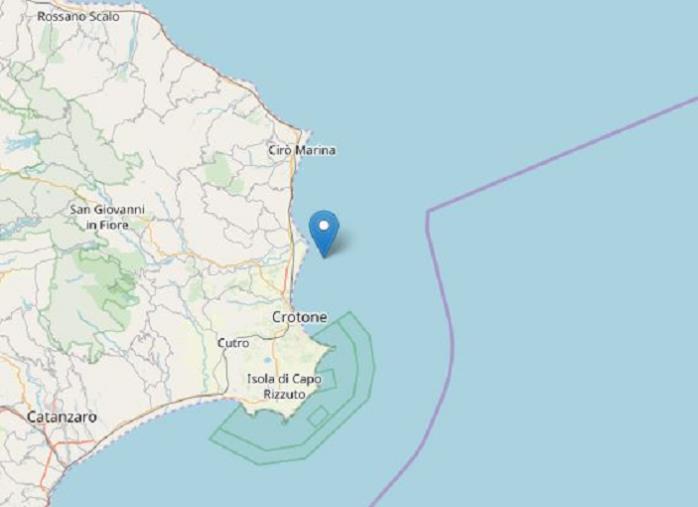
Task: Click the San Giovanni in Fiore label
Action: pos(107,217)
